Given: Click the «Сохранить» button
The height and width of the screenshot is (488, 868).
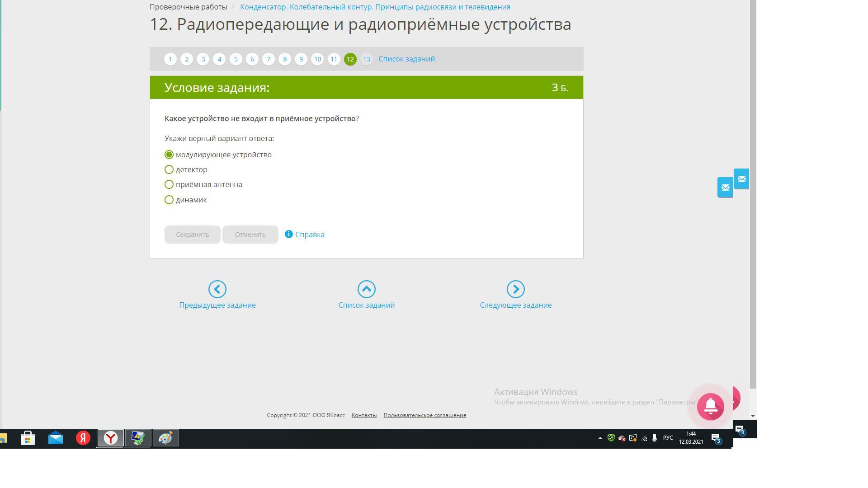Looking at the screenshot, I should point(192,235).
